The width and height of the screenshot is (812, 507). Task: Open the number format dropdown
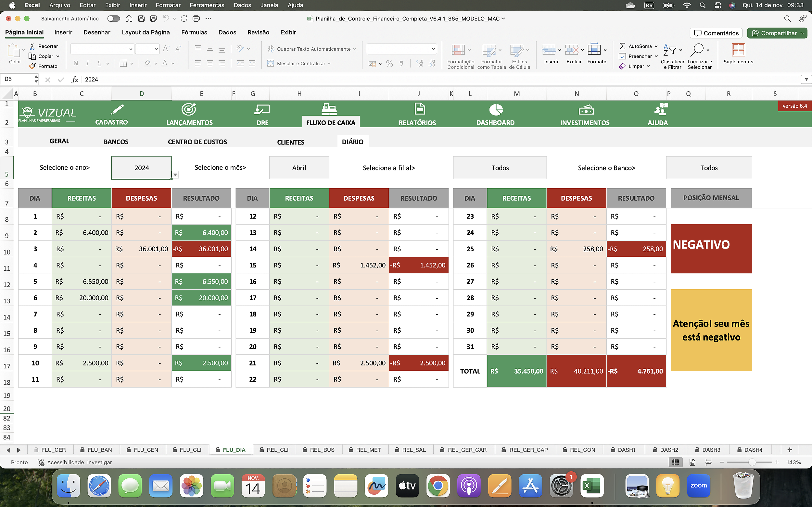point(433,49)
